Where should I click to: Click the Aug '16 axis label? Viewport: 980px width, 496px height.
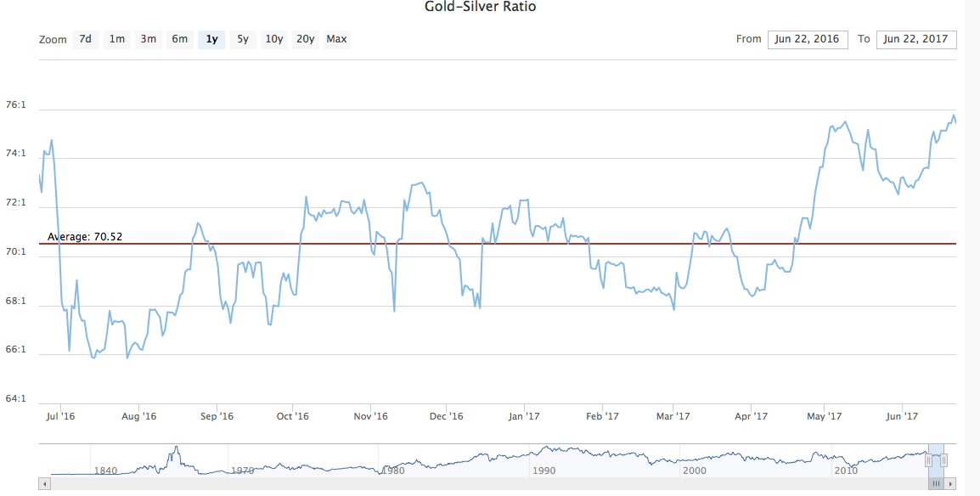pos(139,416)
